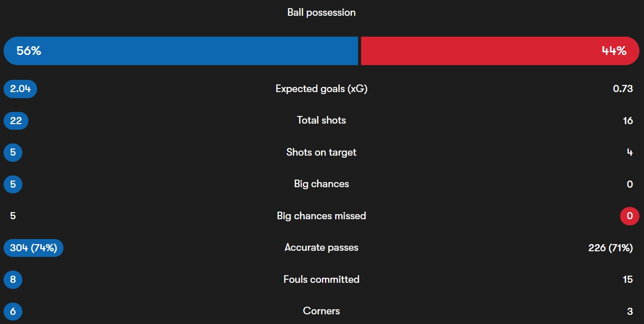Click the 226 (71%) accurate passes value
Viewport: 644px width, 324px height.
point(610,248)
